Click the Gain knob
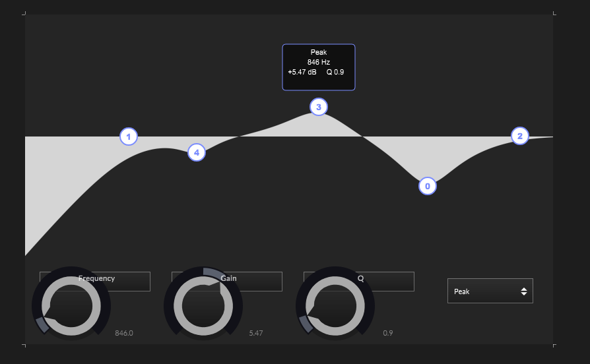The width and height of the screenshot is (590, 364). tap(203, 306)
